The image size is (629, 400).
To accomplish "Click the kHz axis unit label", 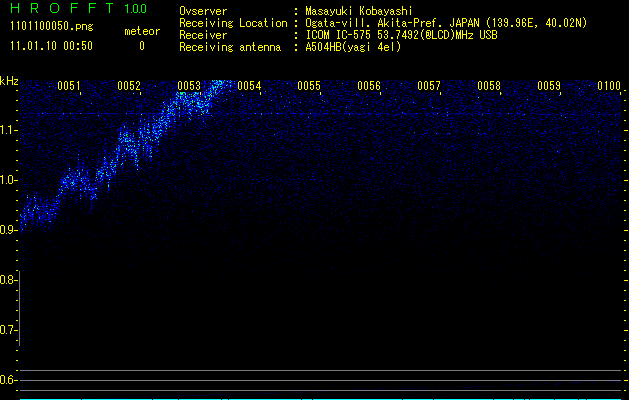I will (x=9, y=81).
